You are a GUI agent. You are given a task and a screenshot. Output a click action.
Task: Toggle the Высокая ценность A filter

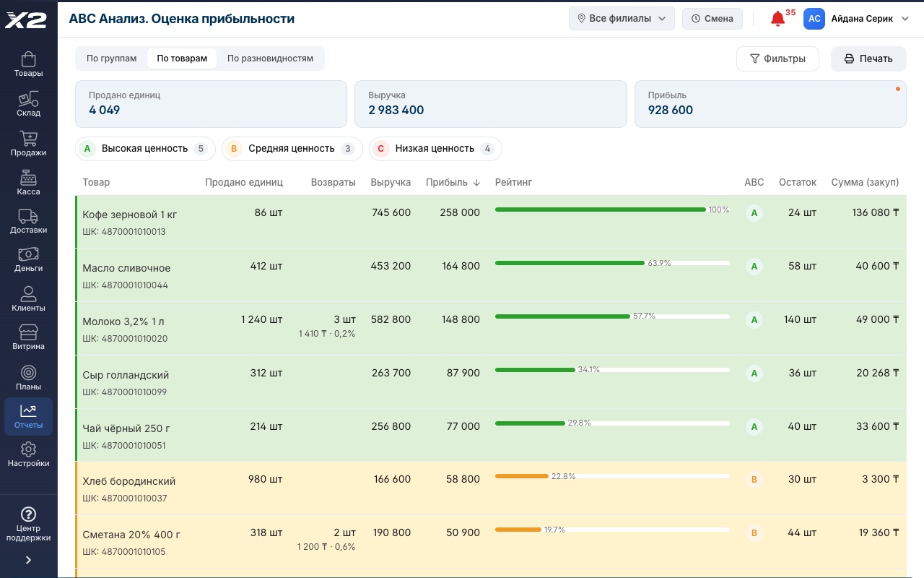point(145,149)
